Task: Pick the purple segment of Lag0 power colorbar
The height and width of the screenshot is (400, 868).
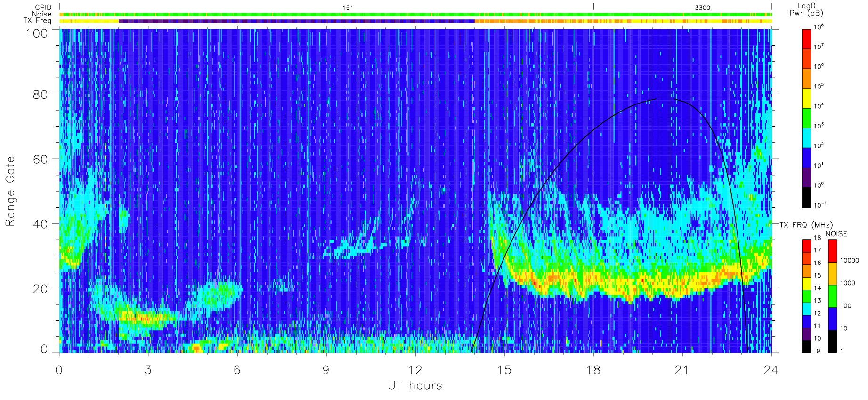Action: [806, 177]
